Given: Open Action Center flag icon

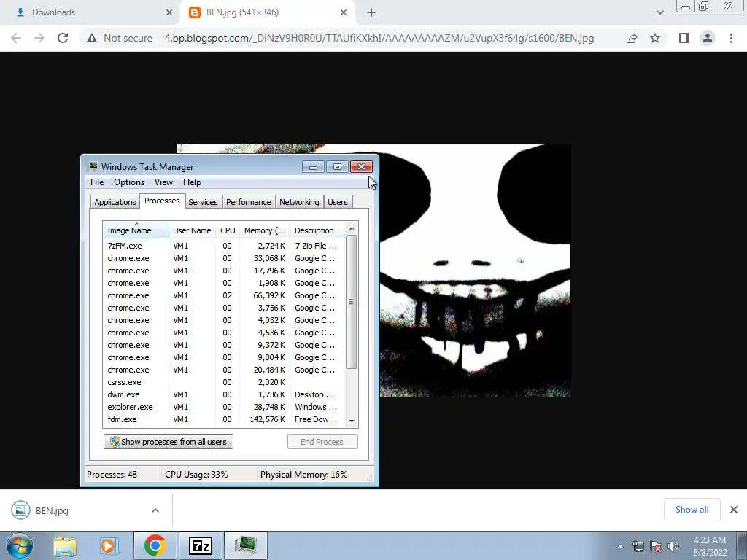Looking at the screenshot, I should coord(656,546).
